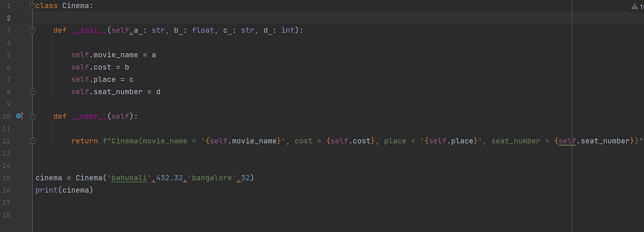Click the 'b: float' parameter in __init__
Viewport: 644px width, 232px height.
click(194, 31)
